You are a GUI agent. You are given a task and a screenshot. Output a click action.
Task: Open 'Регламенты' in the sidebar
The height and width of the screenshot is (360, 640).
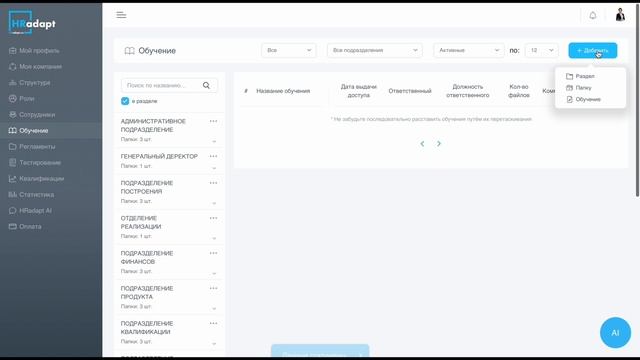pos(32,147)
